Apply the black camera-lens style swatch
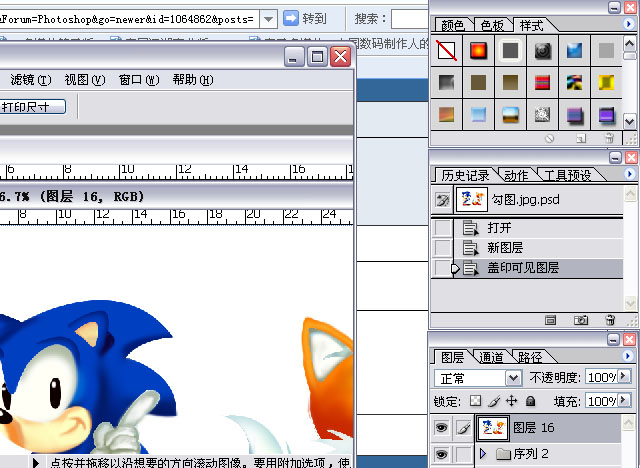 coord(542,51)
